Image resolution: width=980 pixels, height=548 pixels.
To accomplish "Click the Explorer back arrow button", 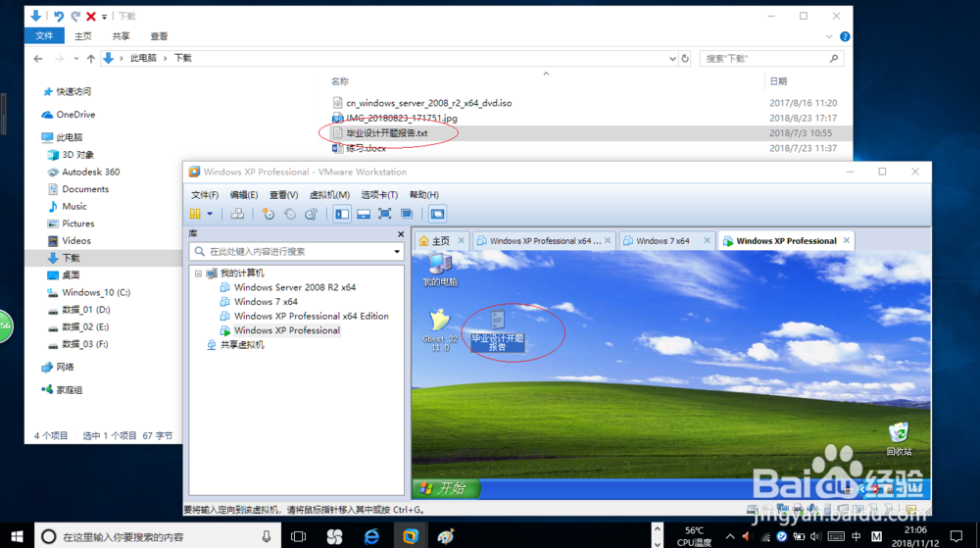I will [38, 59].
